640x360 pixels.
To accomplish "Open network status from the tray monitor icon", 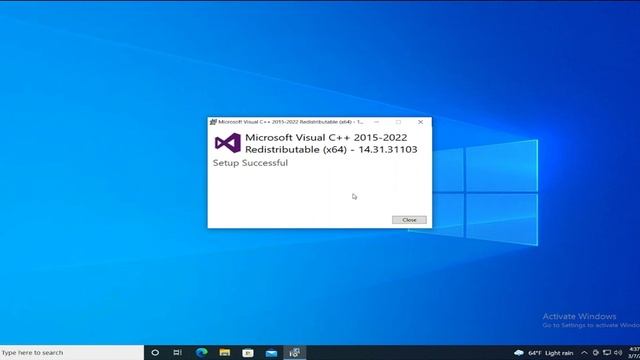I will click(x=607, y=353).
